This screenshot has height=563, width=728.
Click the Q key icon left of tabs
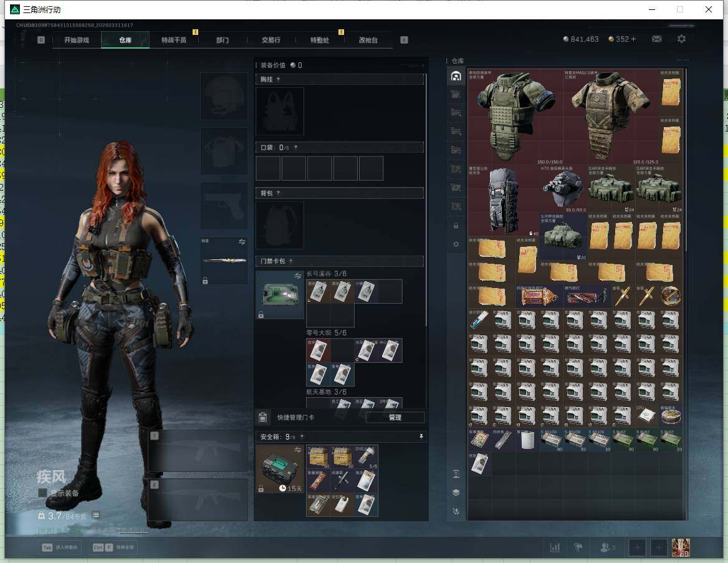click(41, 40)
